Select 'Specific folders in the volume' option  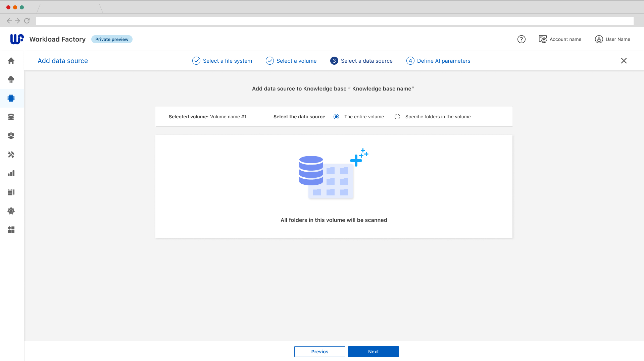coord(397,117)
